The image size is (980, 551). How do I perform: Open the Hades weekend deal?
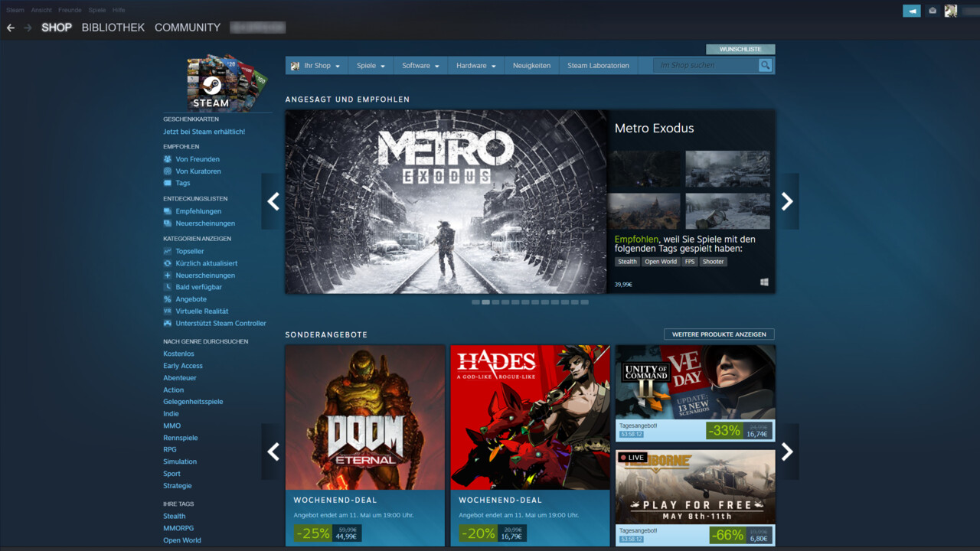click(x=530, y=445)
